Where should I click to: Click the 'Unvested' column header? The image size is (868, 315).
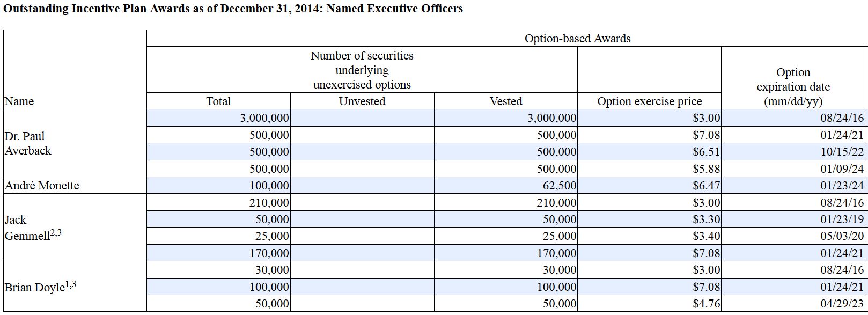coord(362,101)
